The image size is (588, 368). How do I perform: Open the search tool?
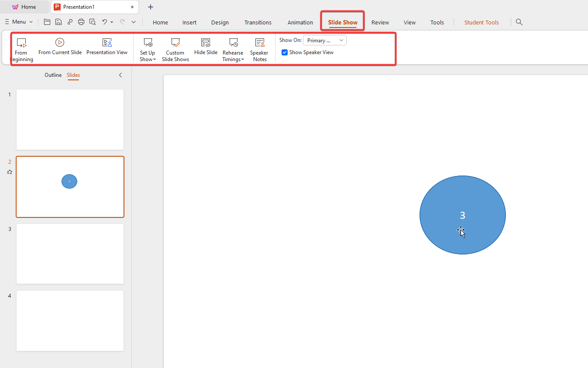519,21
